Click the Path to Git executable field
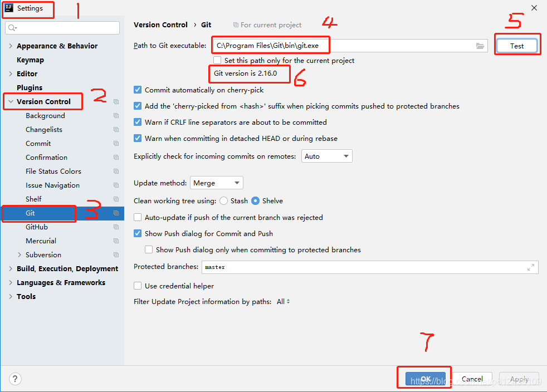 350,46
